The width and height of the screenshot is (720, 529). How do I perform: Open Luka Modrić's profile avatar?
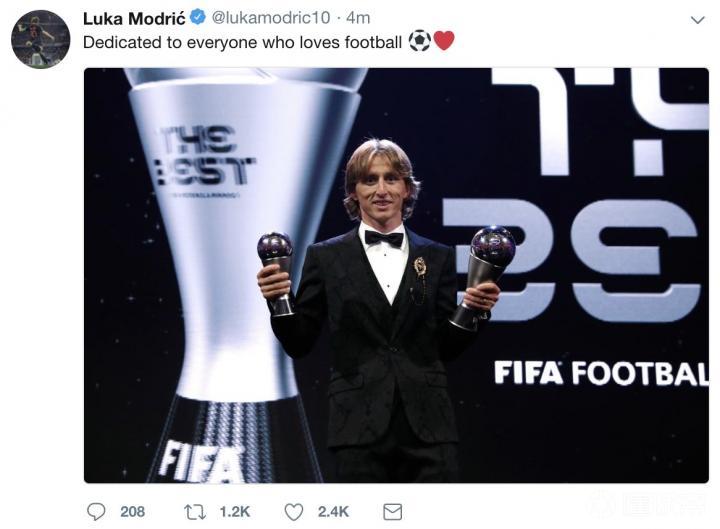(41, 40)
